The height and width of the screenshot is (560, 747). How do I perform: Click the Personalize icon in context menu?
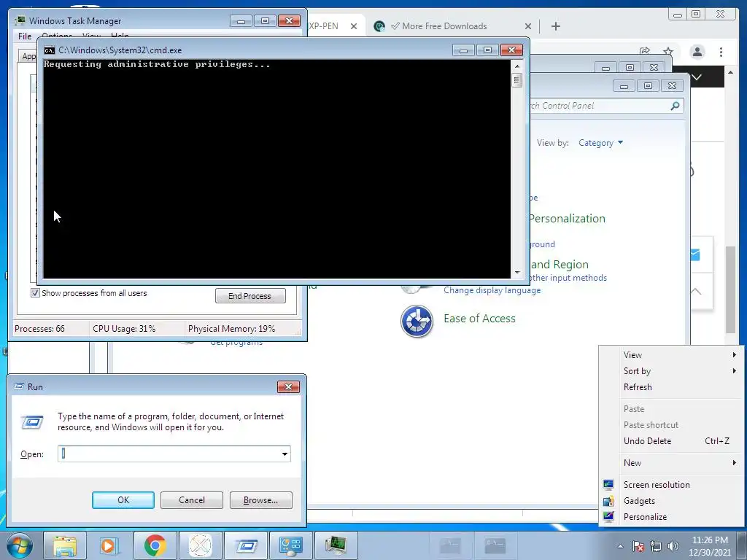[x=608, y=517]
